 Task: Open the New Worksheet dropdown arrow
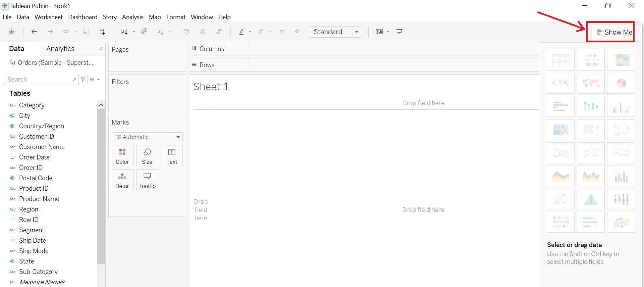(x=134, y=32)
